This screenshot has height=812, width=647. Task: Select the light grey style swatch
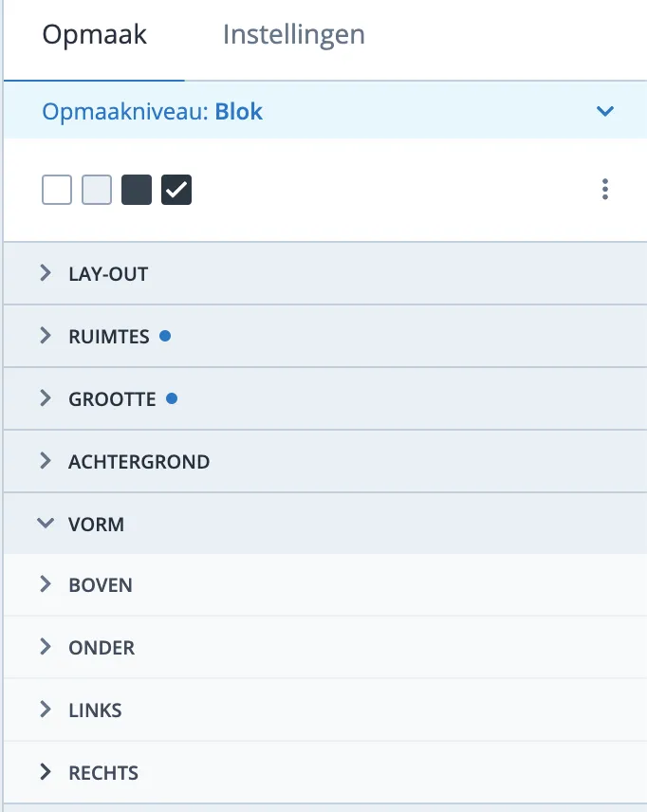click(x=96, y=189)
